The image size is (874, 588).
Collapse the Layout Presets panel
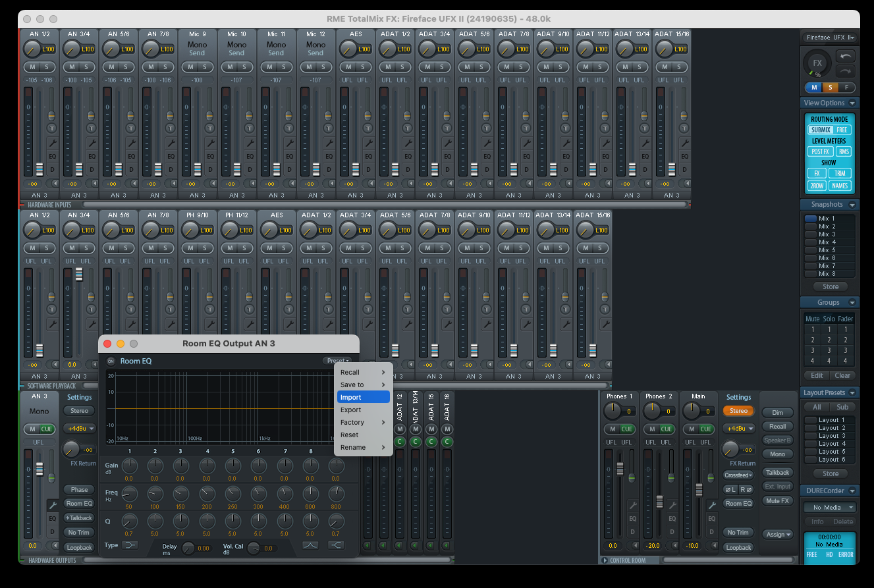852,392
